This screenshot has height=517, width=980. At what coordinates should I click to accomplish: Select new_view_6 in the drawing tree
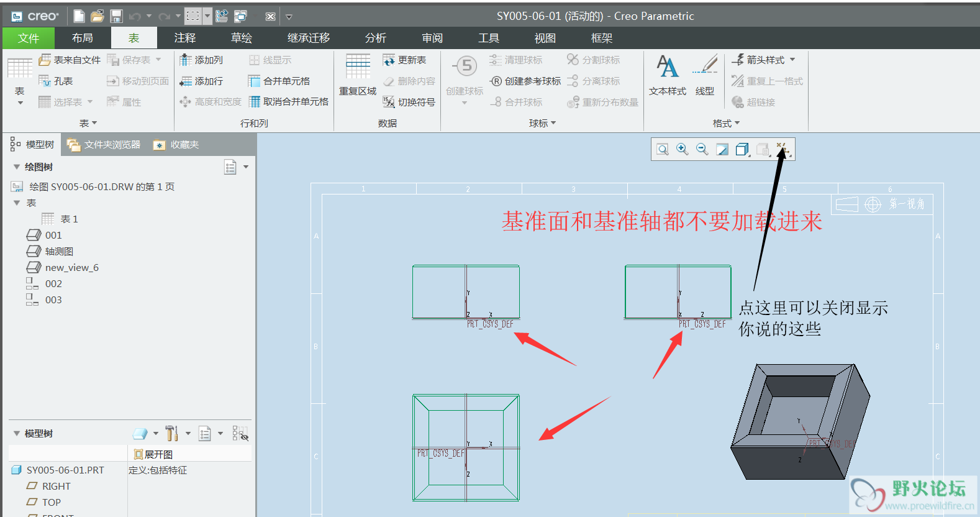pos(62,267)
